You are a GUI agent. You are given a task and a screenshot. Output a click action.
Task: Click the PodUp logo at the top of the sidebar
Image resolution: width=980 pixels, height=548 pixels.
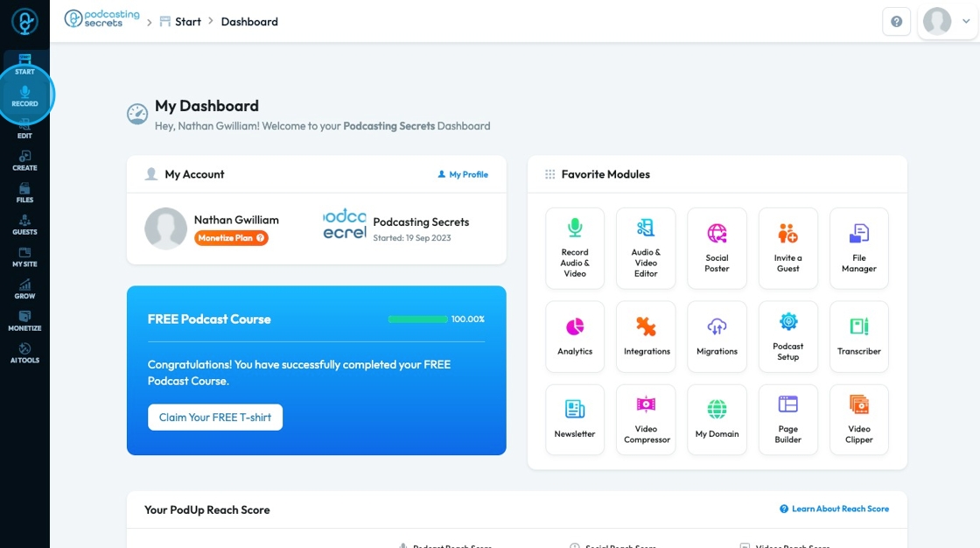point(24,21)
